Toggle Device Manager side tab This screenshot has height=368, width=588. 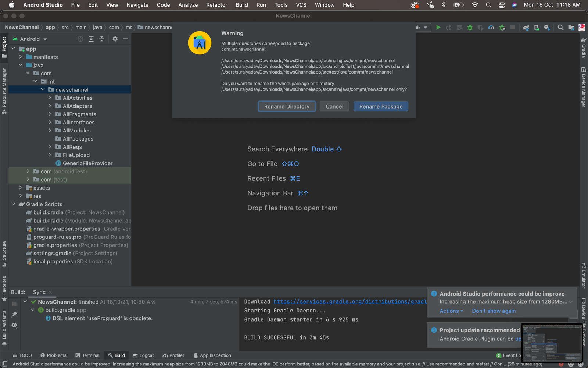pos(584,87)
